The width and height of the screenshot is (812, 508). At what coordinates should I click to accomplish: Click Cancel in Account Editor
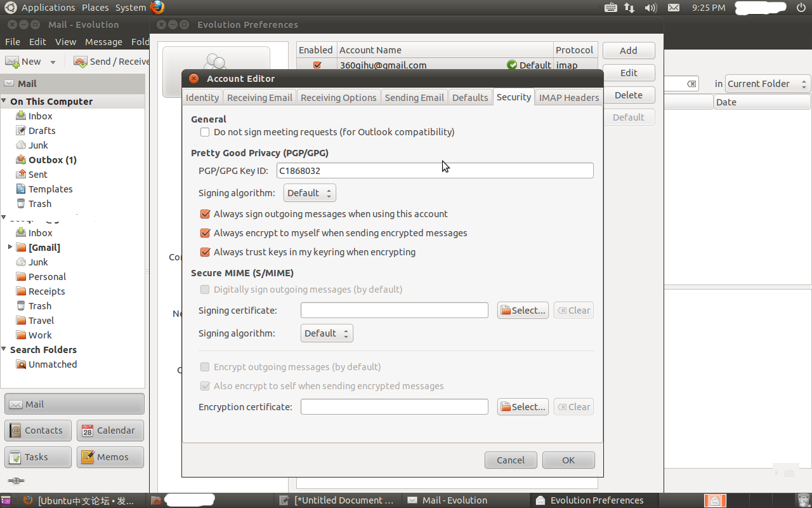point(511,460)
